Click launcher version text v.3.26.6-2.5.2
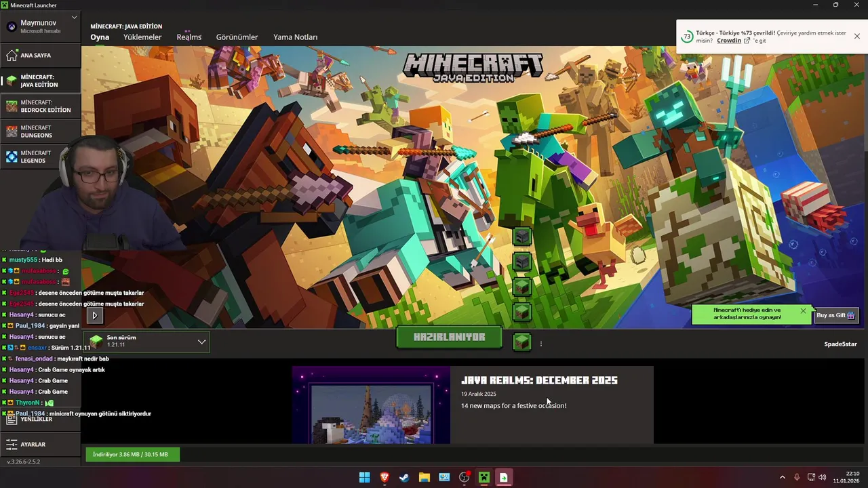868x488 pixels. click(23, 462)
